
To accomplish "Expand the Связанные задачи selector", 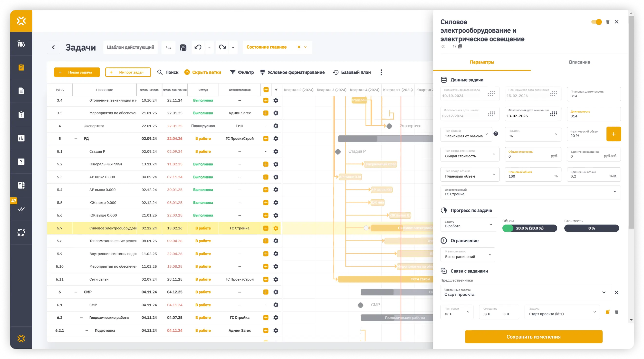I will pyautogui.click(x=604, y=292).
